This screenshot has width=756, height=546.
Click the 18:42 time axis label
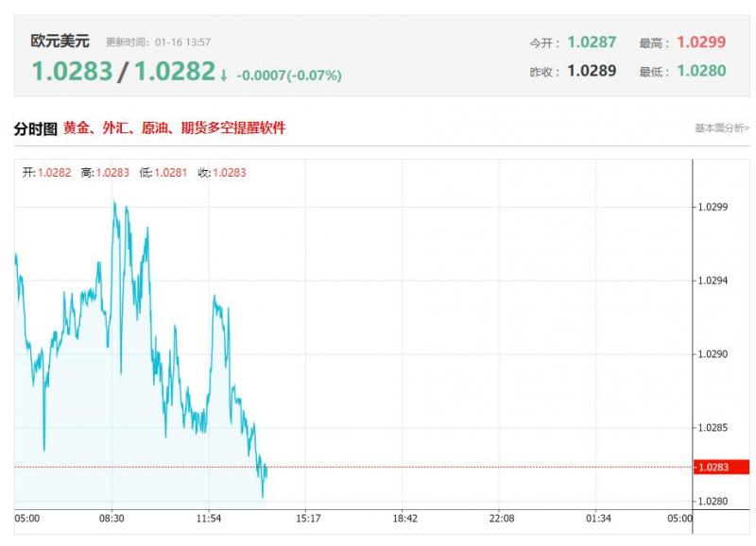pyautogui.click(x=405, y=519)
